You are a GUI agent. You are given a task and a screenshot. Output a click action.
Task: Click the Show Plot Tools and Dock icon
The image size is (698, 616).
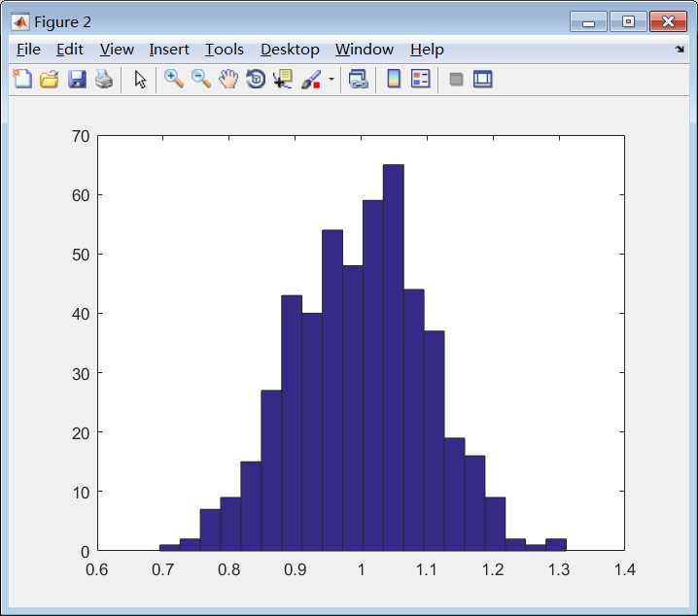tap(482, 79)
